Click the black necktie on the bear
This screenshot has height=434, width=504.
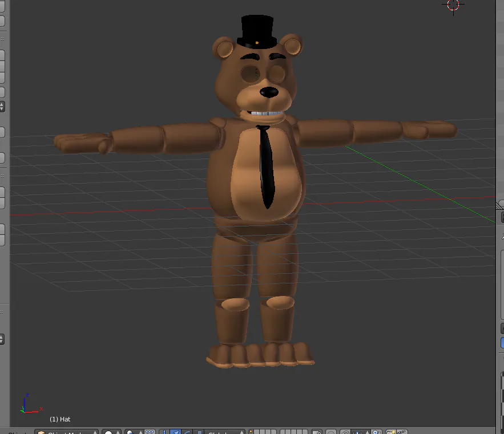pyautogui.click(x=266, y=167)
